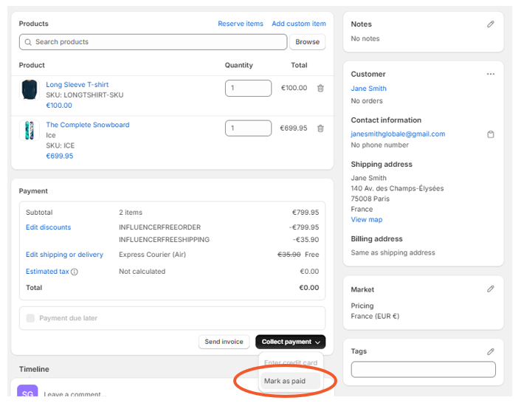Delete the Long Sleeve T-shirt line item
This screenshot has width=524, height=420.
tap(320, 89)
